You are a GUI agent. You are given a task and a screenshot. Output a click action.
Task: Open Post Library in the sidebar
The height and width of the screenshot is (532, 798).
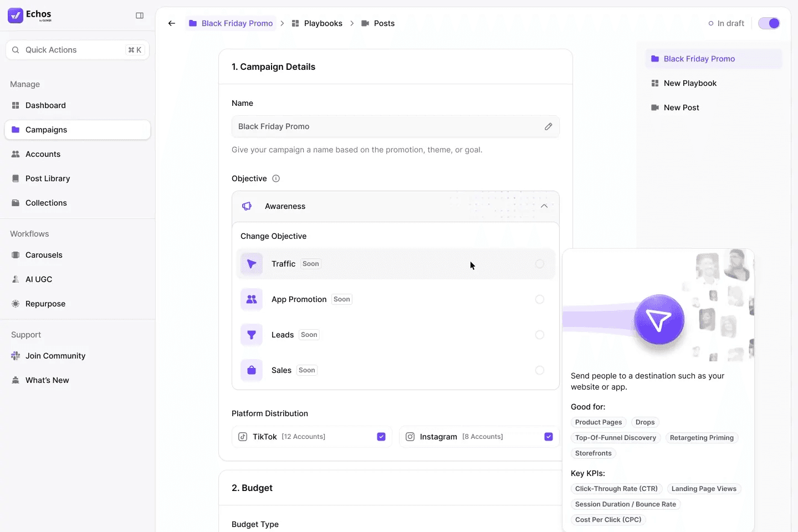(x=78, y=178)
